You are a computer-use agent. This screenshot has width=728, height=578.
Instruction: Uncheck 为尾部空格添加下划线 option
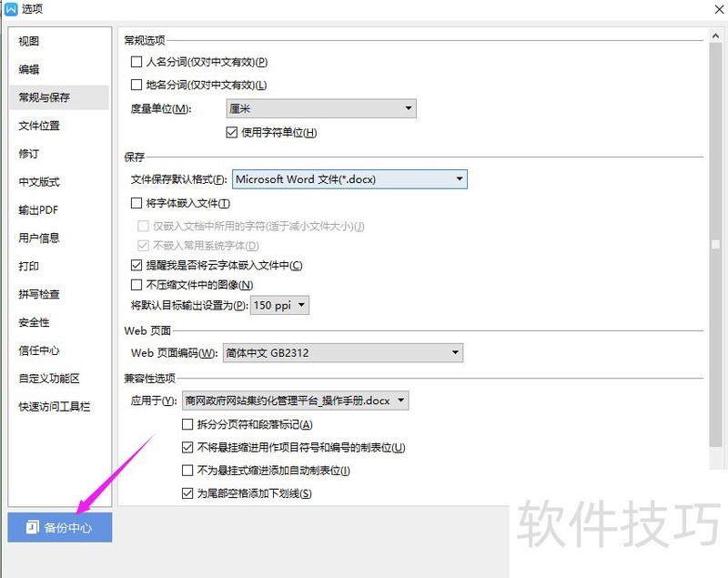click(187, 493)
